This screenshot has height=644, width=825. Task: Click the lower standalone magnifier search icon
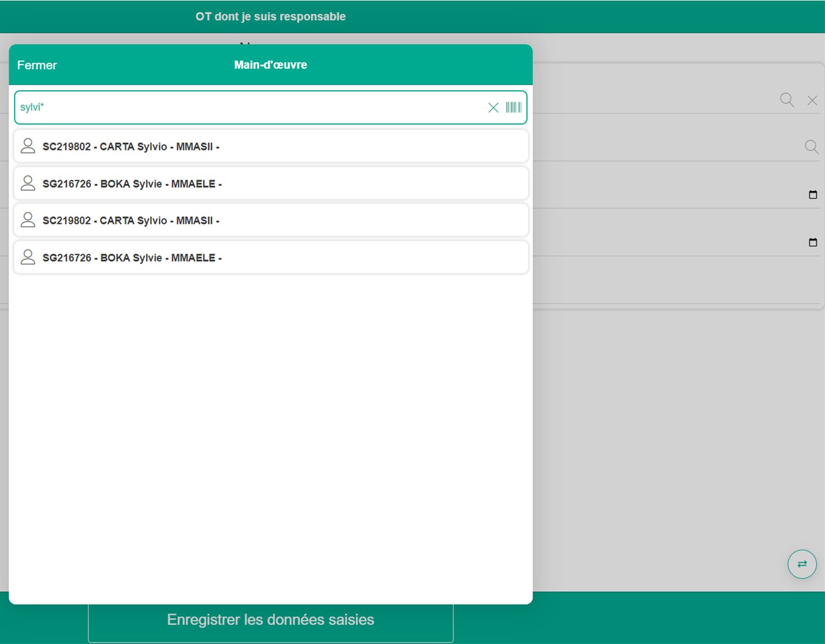pyautogui.click(x=811, y=147)
